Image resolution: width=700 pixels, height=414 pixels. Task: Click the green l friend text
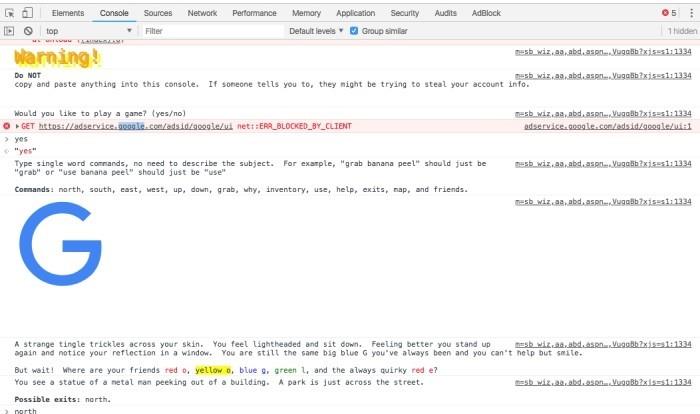click(292, 370)
